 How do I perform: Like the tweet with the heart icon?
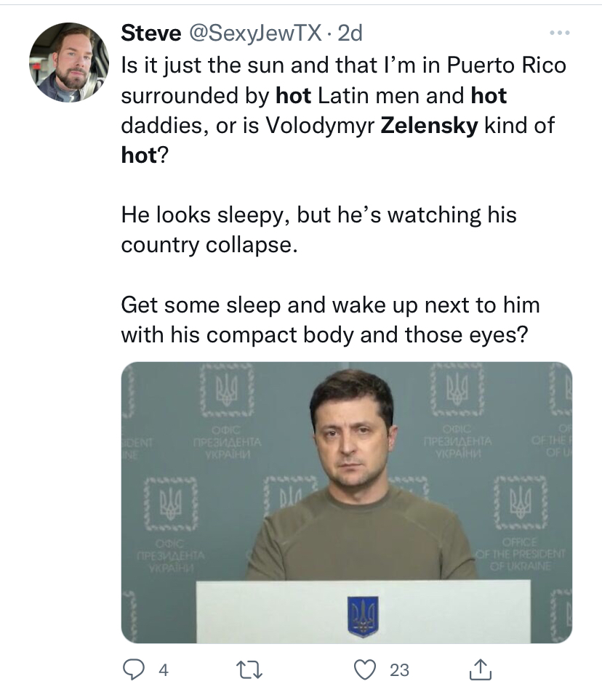(x=364, y=669)
